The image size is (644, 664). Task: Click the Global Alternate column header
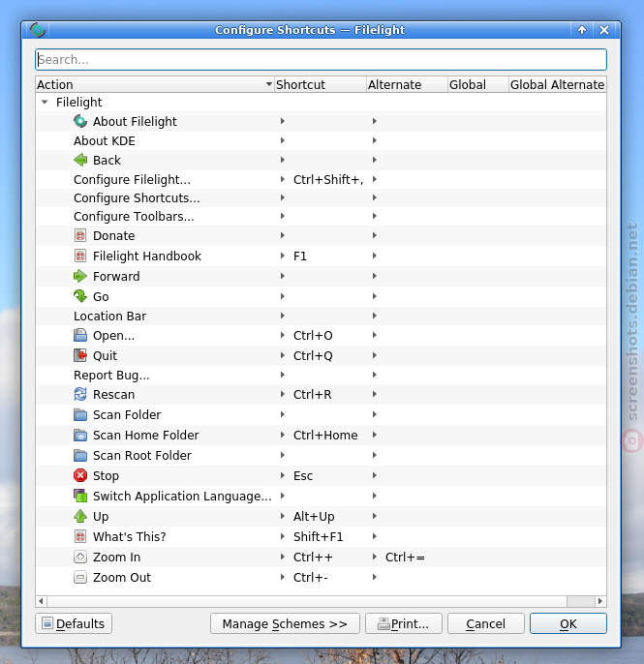[x=557, y=85]
